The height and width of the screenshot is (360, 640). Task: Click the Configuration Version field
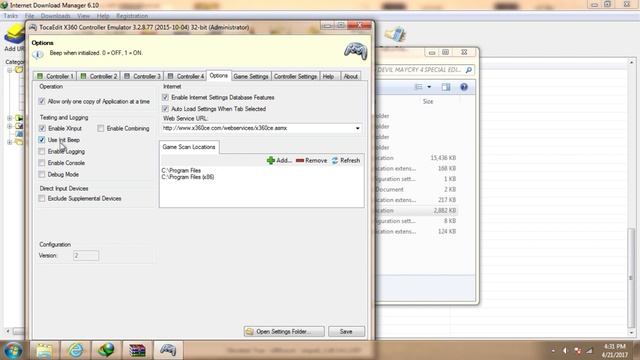pyautogui.click(x=86, y=256)
